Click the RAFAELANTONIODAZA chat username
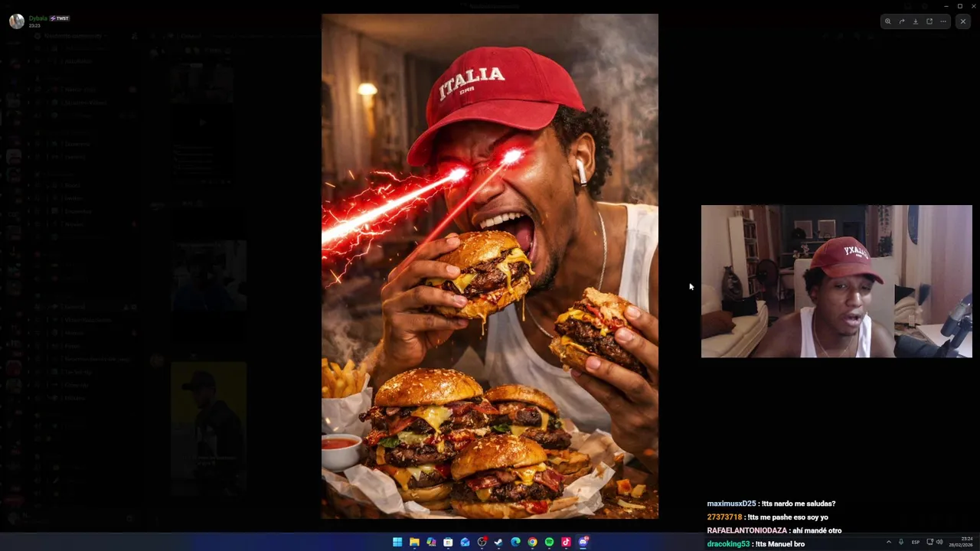980x551 pixels. [x=746, y=530]
